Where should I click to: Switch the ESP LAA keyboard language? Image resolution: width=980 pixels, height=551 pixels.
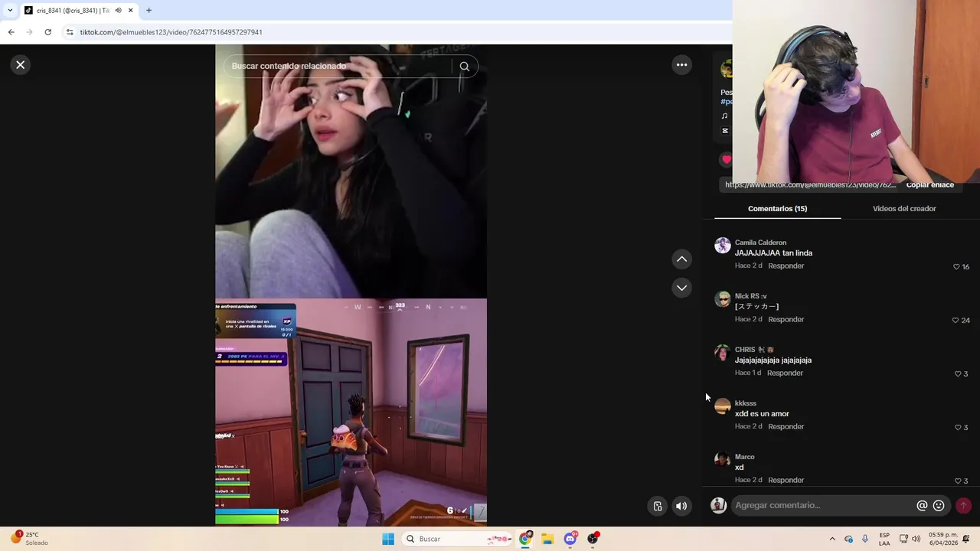884,539
